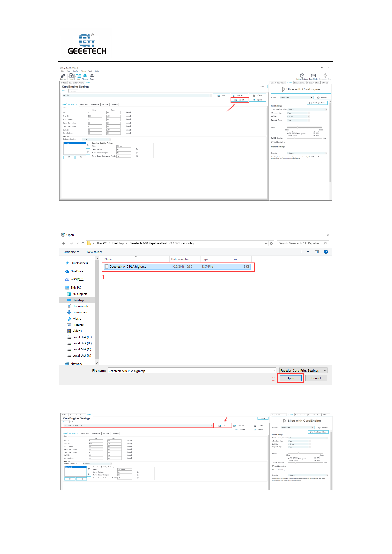
Task: Click the Search Geeetech A10 Repetier search box
Action: click(x=303, y=243)
